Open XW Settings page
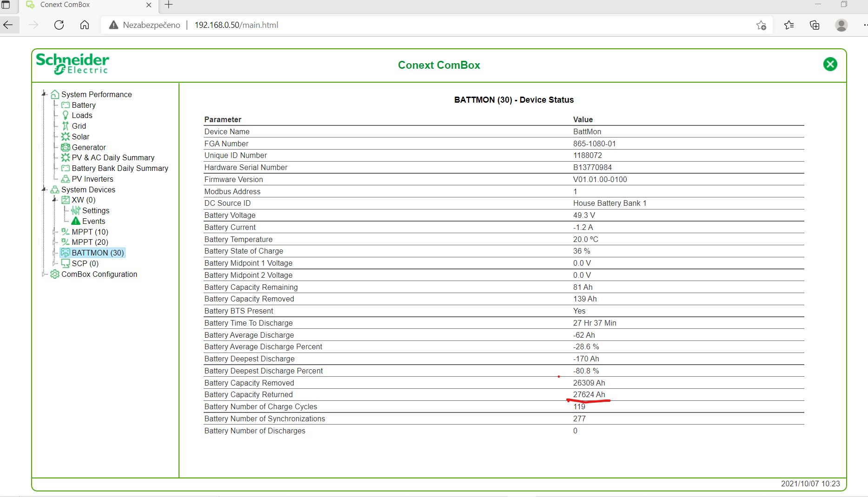The height and width of the screenshot is (497, 868). tap(95, 210)
